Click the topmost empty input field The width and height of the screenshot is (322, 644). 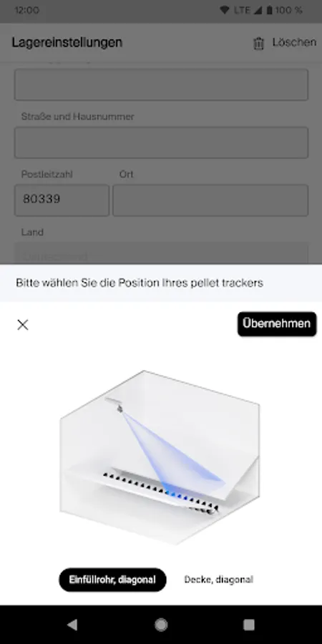[x=162, y=84]
